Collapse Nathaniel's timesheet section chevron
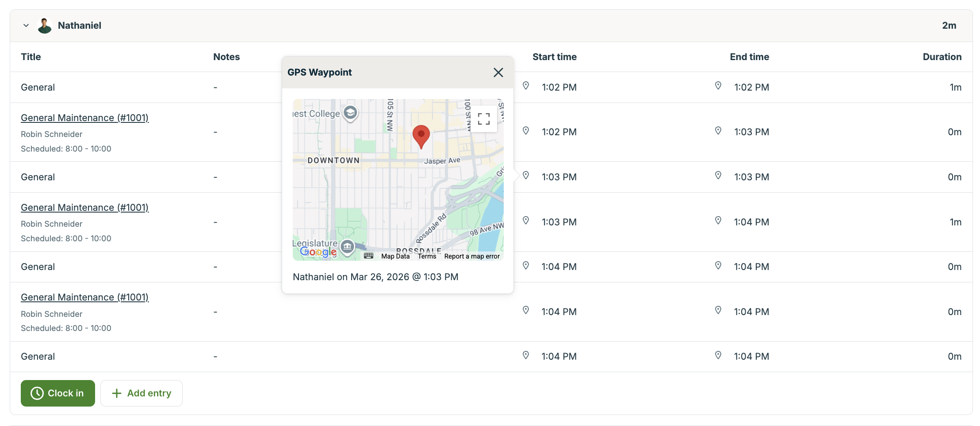980x426 pixels. 26,26
